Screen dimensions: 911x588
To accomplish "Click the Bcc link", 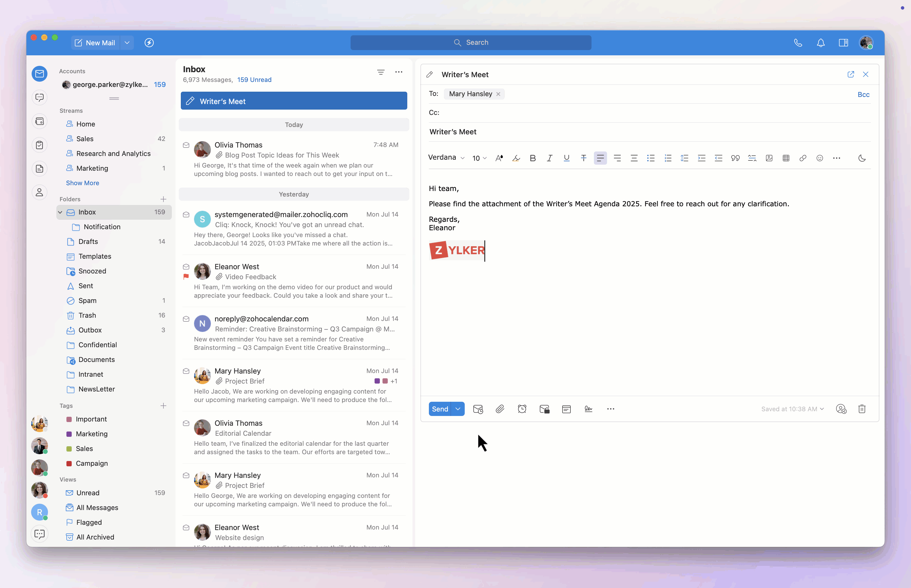I will point(863,95).
